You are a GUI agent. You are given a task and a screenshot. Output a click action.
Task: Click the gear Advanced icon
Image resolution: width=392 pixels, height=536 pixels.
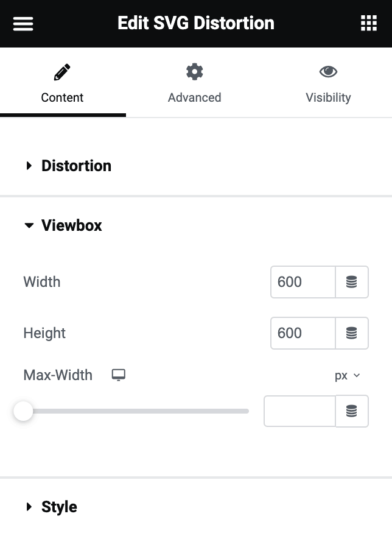(194, 72)
